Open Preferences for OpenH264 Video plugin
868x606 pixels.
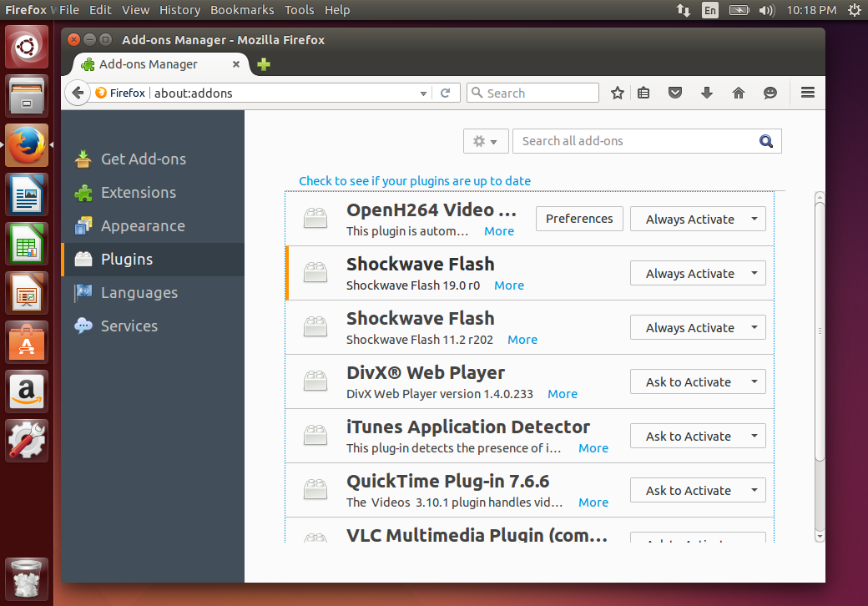579,219
